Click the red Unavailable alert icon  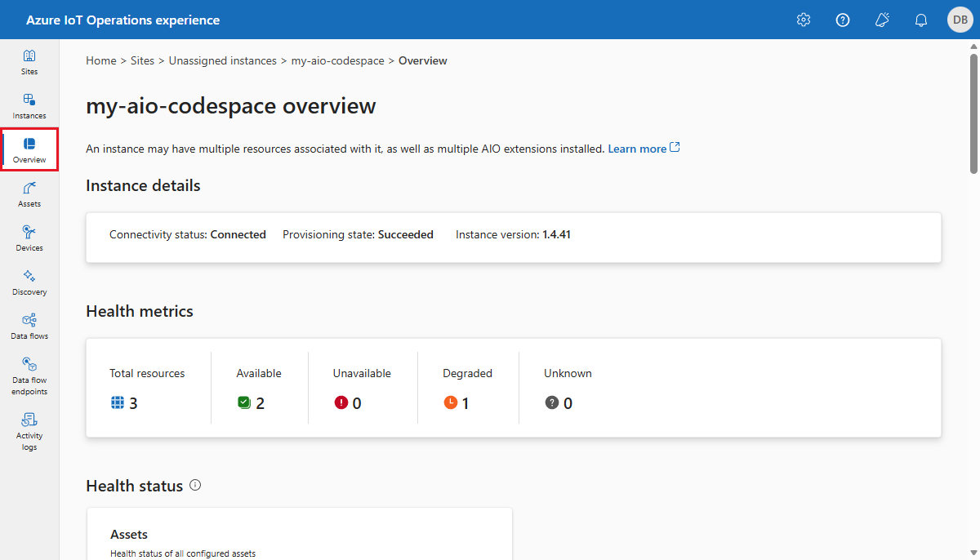point(341,402)
